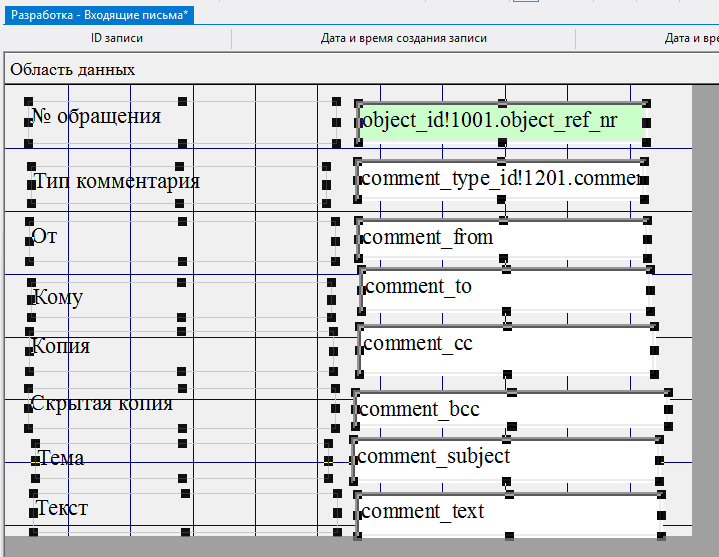The image size is (719, 557).
Task: Select the 'Скрытая копия' label
Action: tap(102, 404)
